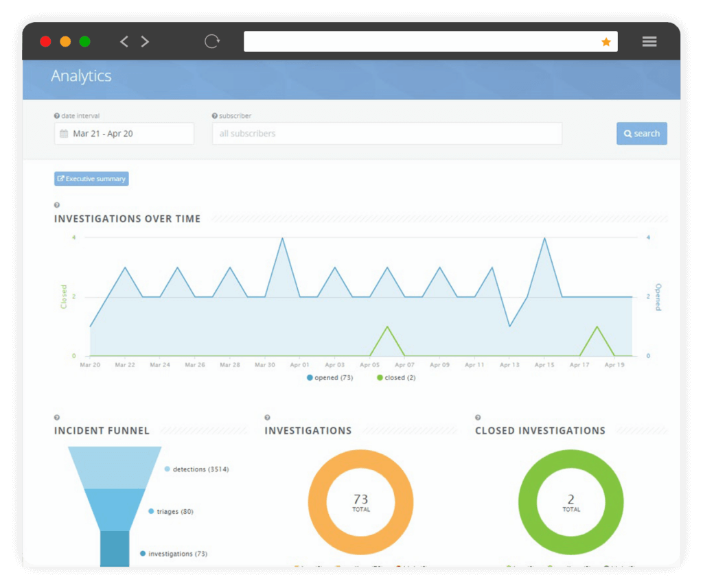
Task: Click into the browser address bar
Action: pos(419,42)
